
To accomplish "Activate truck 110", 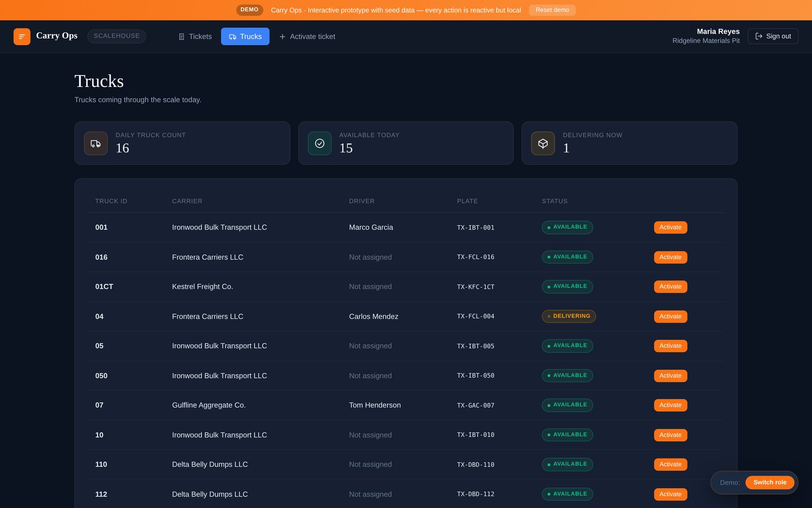I will coord(670,465).
